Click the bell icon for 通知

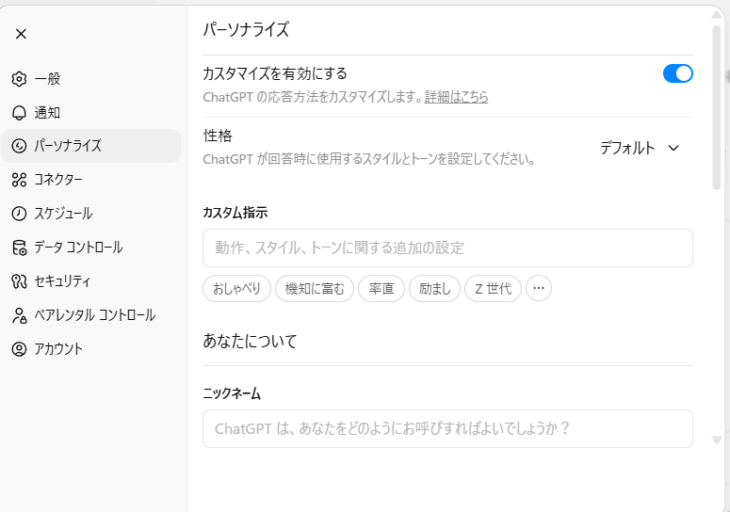tap(18, 113)
